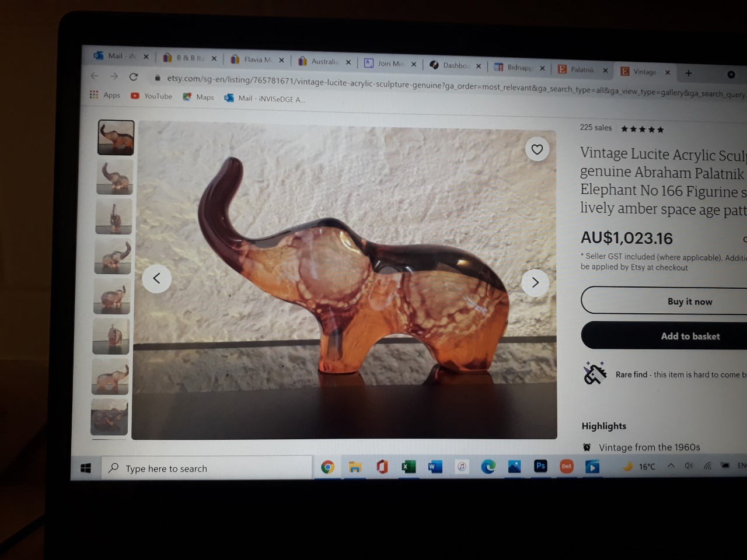Switch to the Palatnik browser tab
The width and height of the screenshot is (747, 560).
click(x=581, y=69)
